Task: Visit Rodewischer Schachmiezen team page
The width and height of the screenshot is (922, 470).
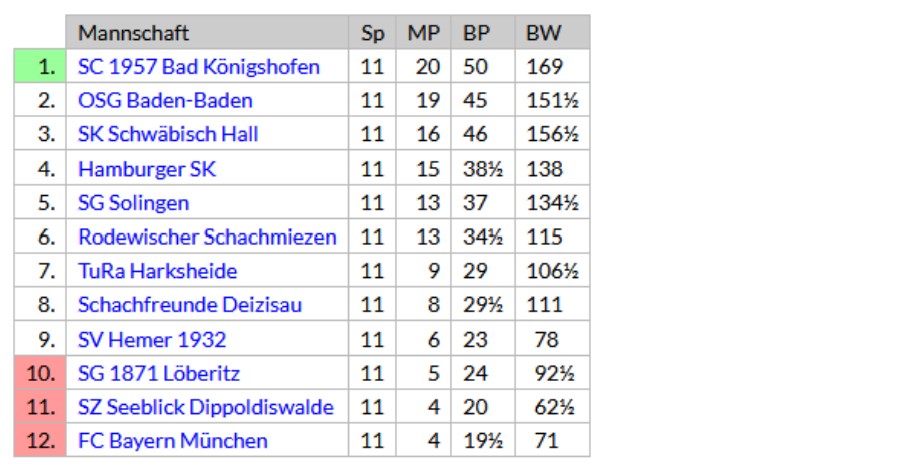Action: click(x=207, y=237)
